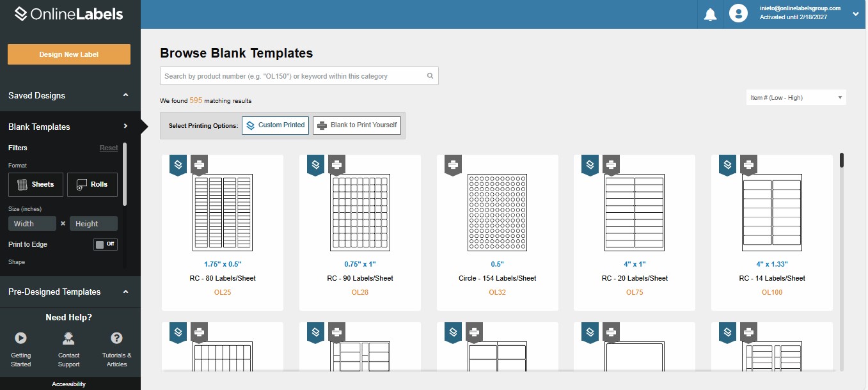The image size is (868, 390).
Task: Click the OnlineLabels logo
Action: [68, 13]
